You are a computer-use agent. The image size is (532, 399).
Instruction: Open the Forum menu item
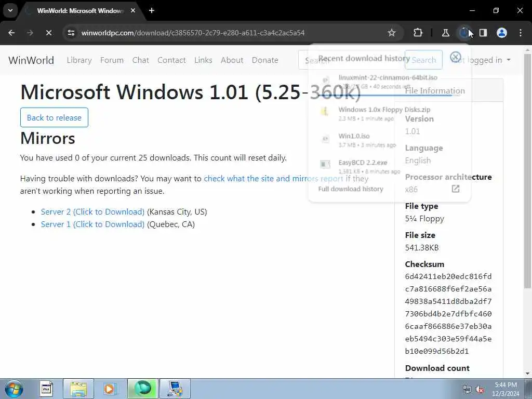(112, 60)
